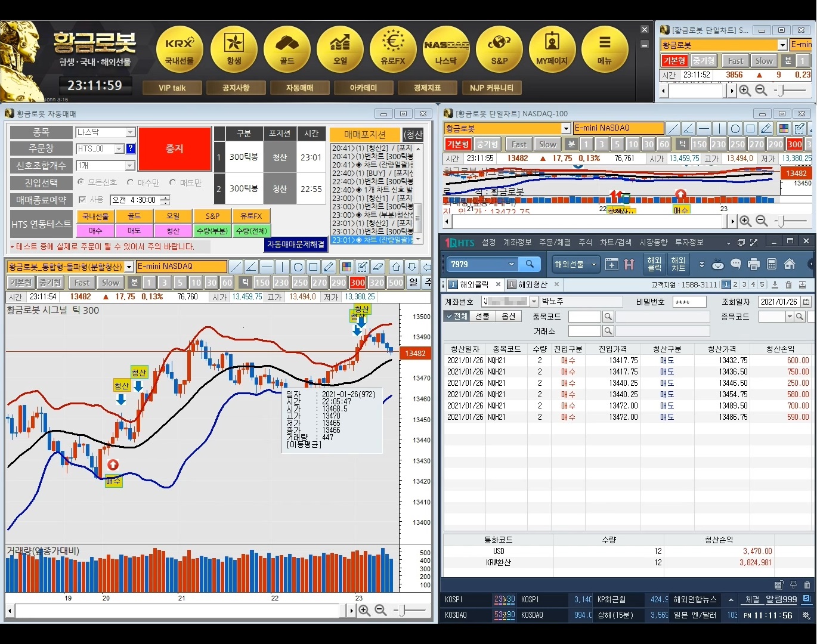Open color palette icon in signal chart toolbar
This screenshot has width=817, height=644.
[x=346, y=267]
